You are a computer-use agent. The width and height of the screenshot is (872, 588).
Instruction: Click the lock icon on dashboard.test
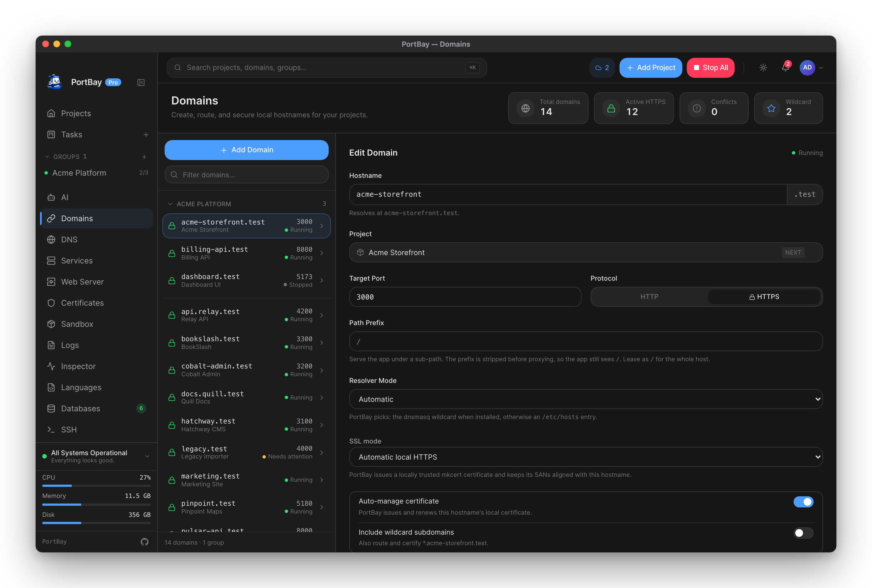point(172,280)
